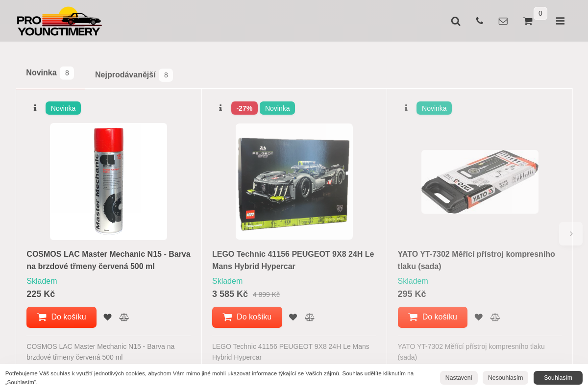Click YATO description text below button
Viewport: 588px width, 392px height.
471,352
